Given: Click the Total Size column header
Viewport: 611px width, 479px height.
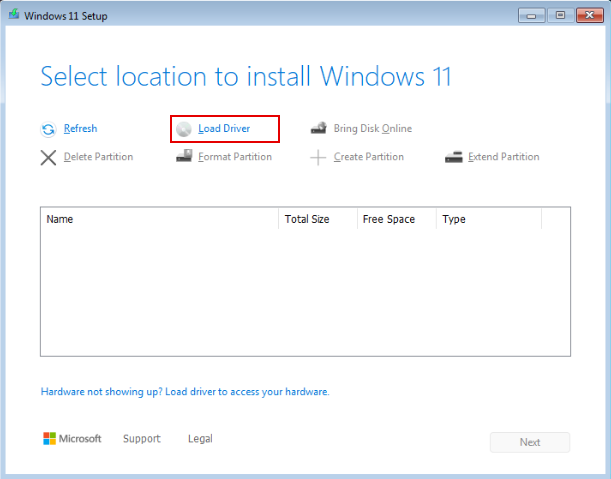Looking at the screenshot, I should [x=317, y=219].
